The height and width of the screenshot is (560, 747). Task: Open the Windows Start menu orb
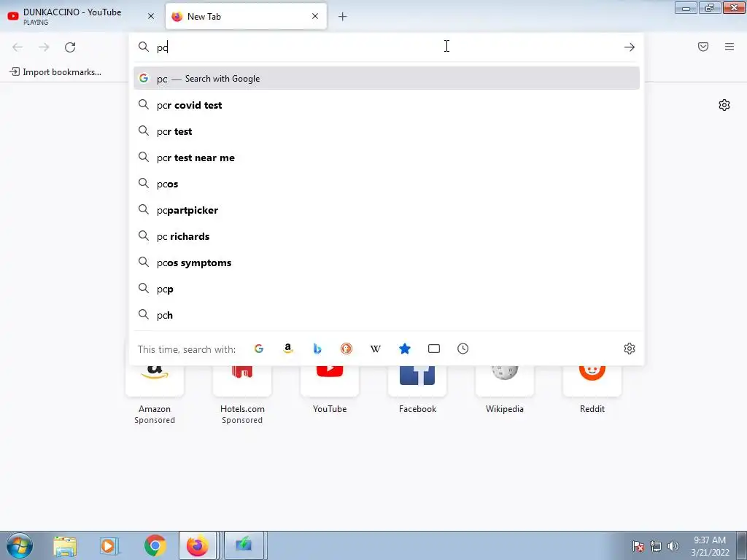20,545
